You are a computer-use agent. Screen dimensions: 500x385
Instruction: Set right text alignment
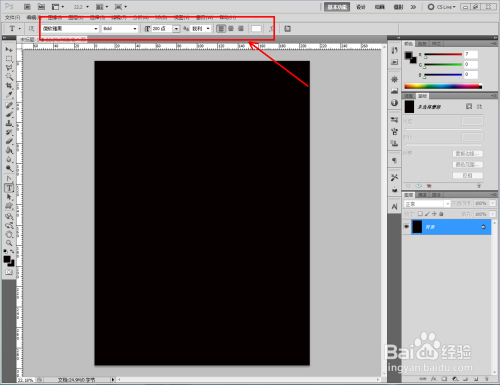tap(241, 29)
